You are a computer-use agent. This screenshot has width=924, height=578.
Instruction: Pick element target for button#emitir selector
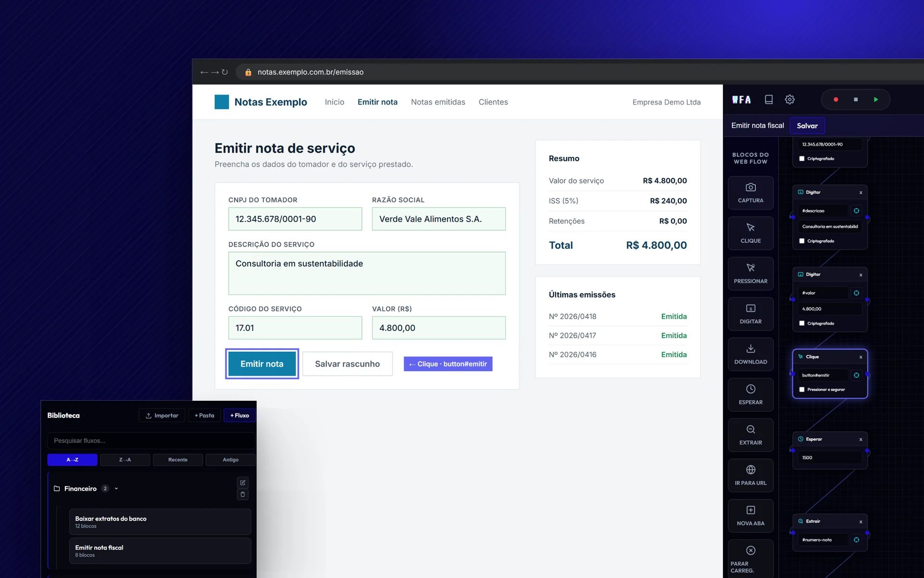tap(856, 375)
